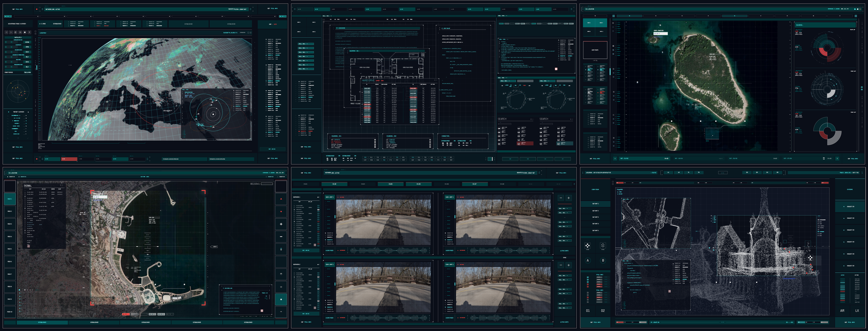Click pink square in coastal map data log window
Viewport: 868px width, 331px height.
tap(262, 310)
